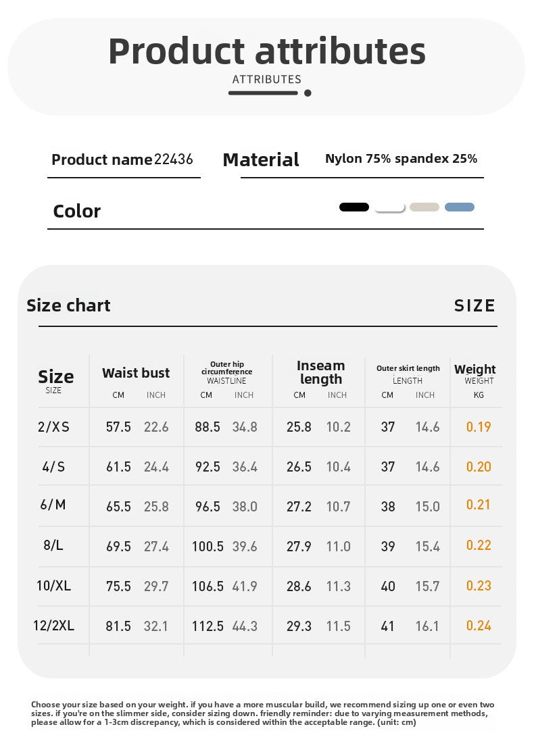Select the black color swatch
The height and width of the screenshot is (756, 534).
coord(354,207)
